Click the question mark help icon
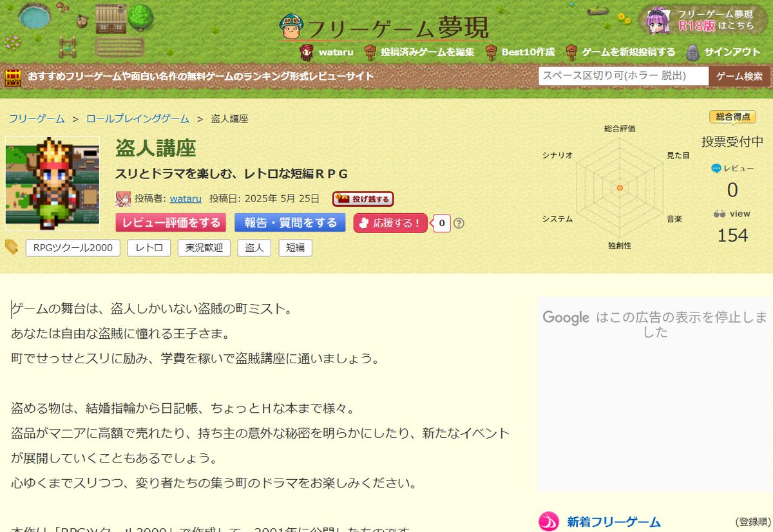 pos(459,223)
